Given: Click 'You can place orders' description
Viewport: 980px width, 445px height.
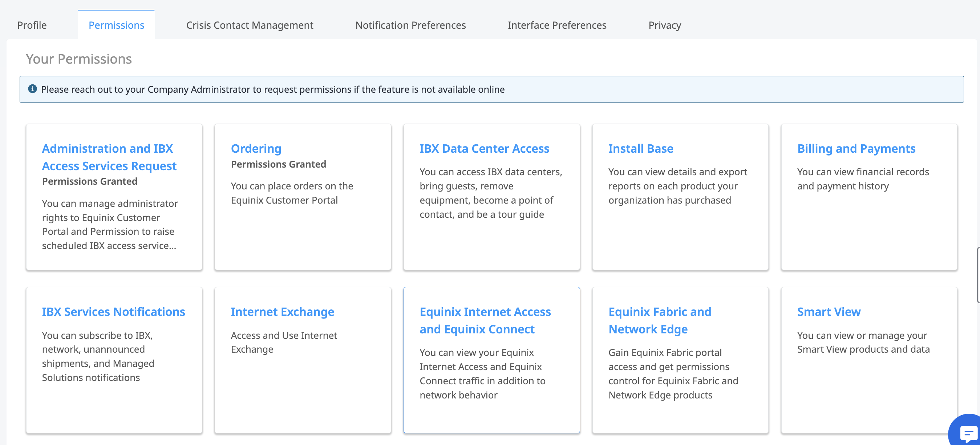Looking at the screenshot, I should pyautogui.click(x=292, y=193).
